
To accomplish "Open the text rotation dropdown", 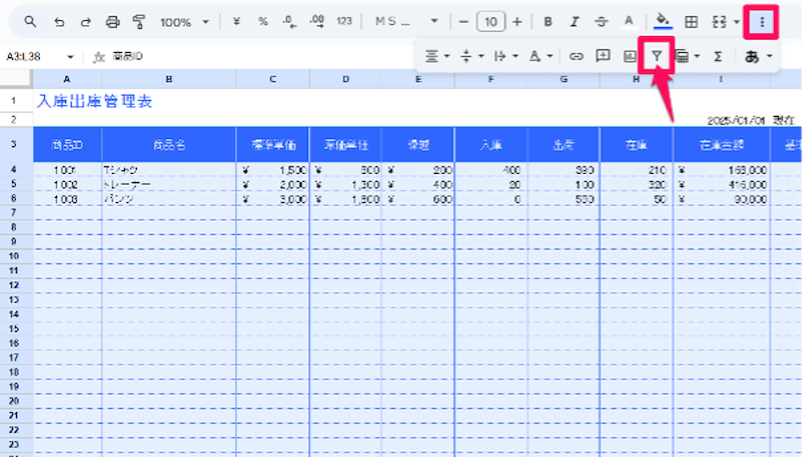I will tap(540, 56).
